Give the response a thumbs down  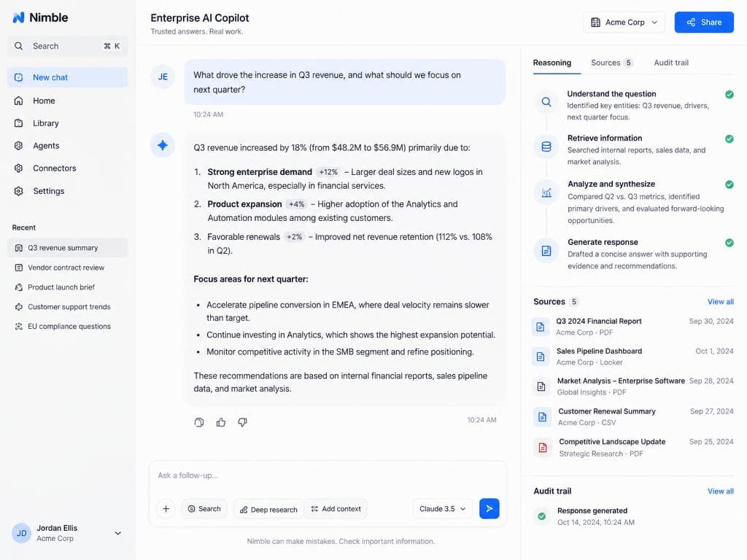coord(242,422)
